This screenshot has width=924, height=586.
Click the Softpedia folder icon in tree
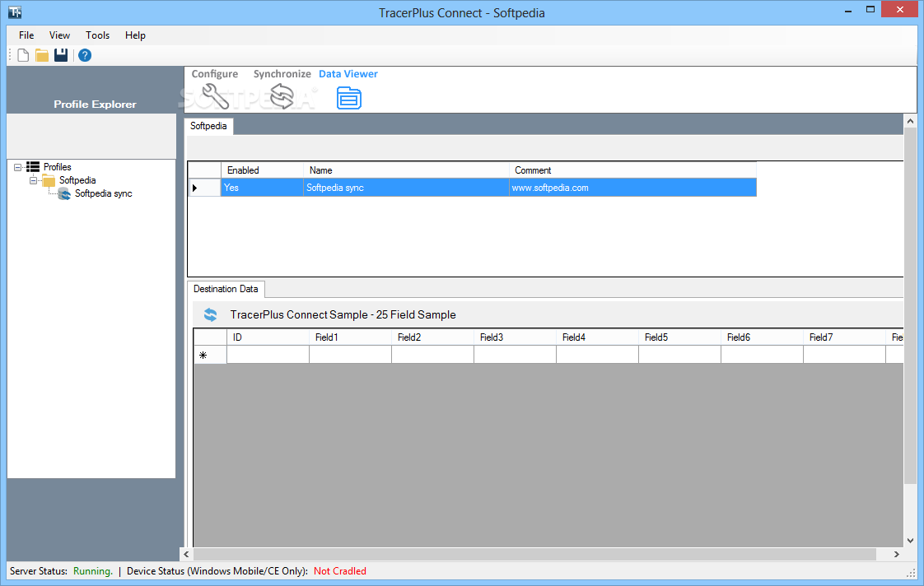click(x=49, y=180)
